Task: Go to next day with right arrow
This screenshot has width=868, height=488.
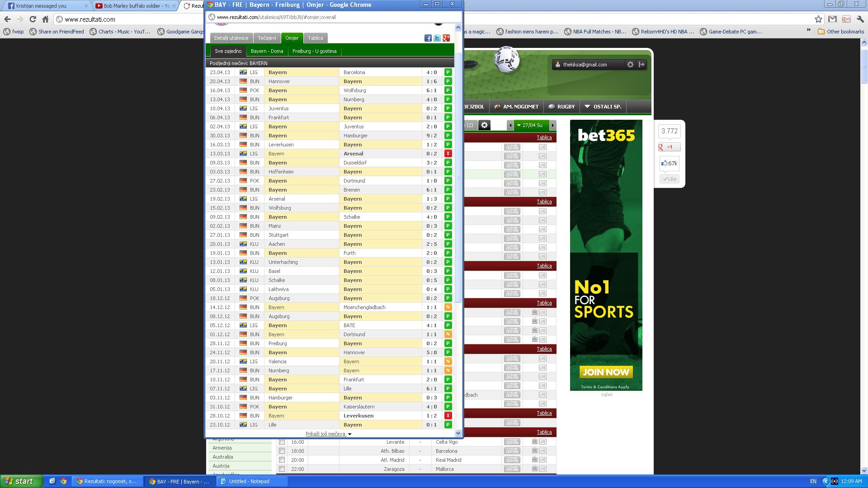Action: point(552,125)
